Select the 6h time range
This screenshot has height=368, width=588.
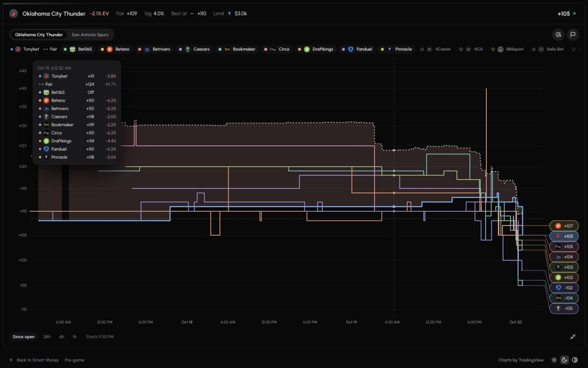point(62,337)
